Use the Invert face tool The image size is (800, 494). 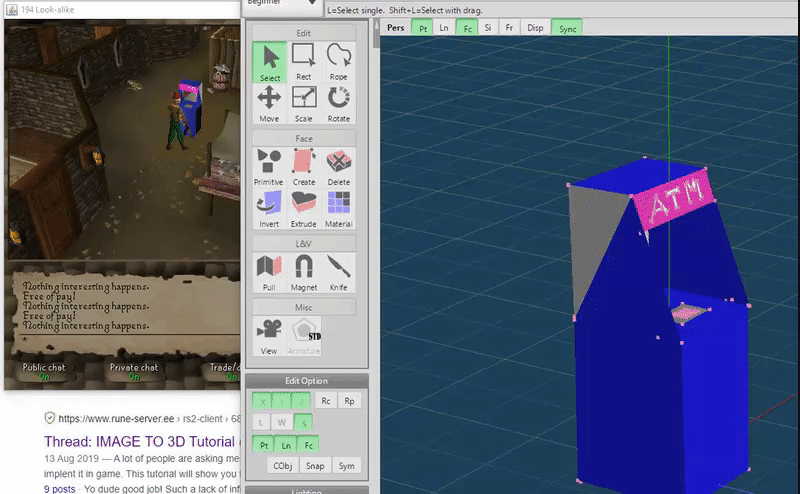(269, 209)
